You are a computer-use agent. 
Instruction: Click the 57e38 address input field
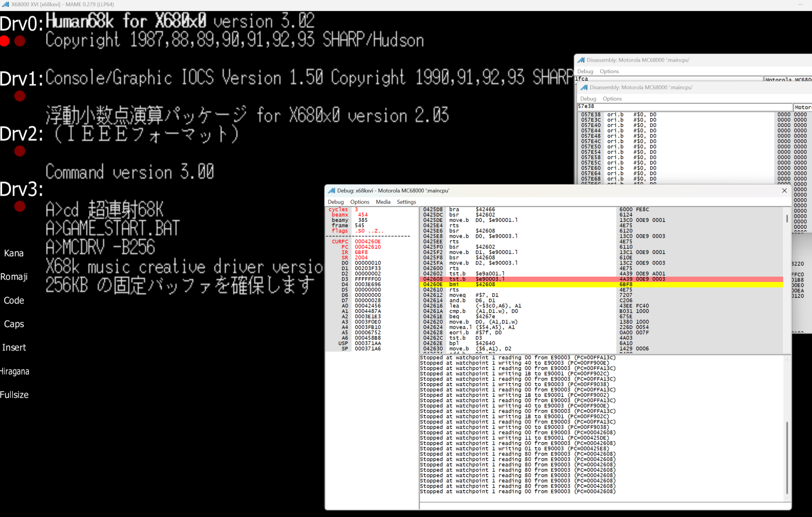684,106
